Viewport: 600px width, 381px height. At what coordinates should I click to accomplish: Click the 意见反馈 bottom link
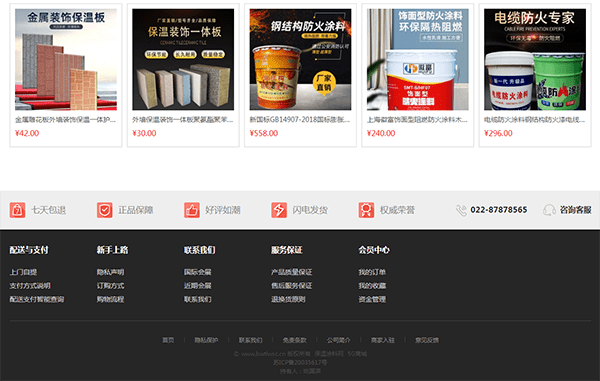pyautogui.click(x=427, y=340)
